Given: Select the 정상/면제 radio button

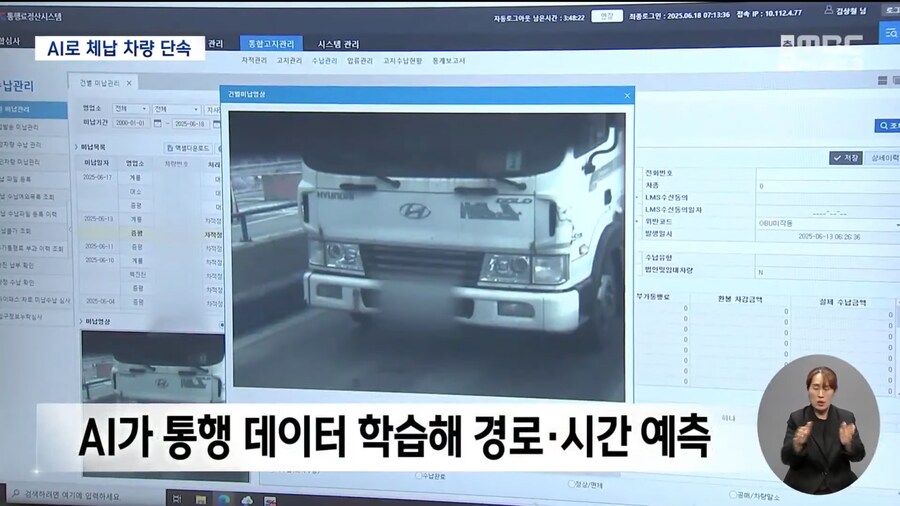Looking at the screenshot, I should pos(571,484).
